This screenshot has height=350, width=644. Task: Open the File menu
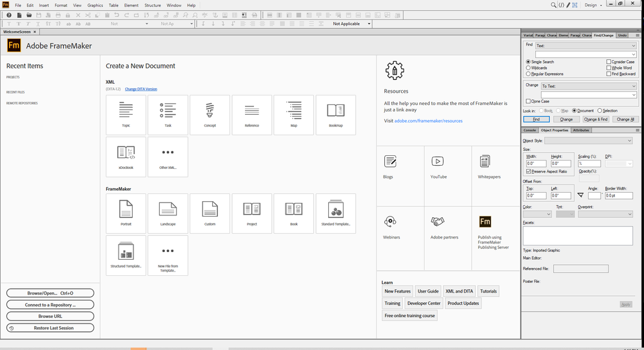[18, 5]
